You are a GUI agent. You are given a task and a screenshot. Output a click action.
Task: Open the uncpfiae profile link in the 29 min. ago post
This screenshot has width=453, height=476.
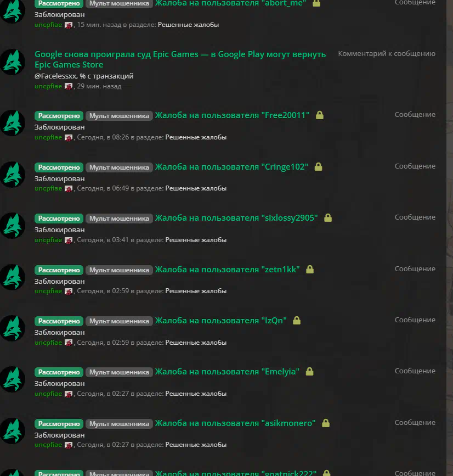tap(48, 86)
